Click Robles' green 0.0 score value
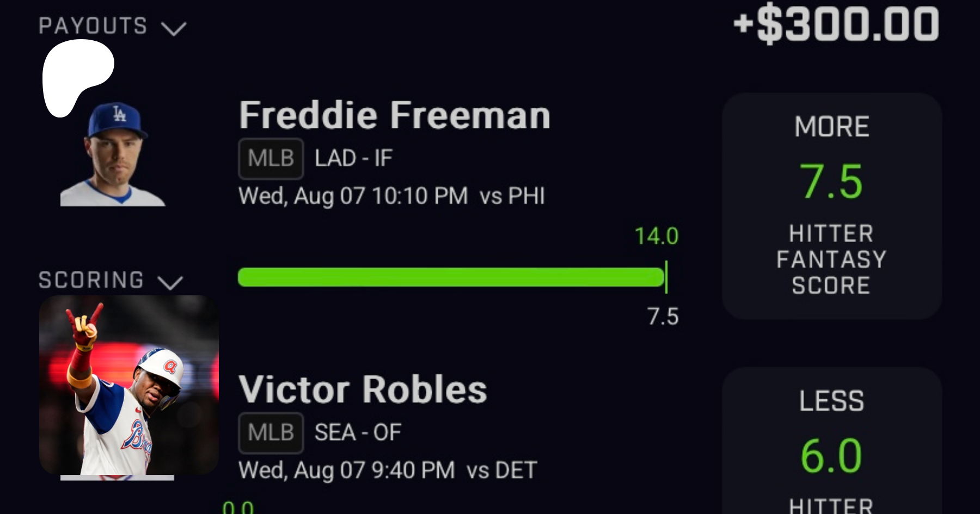Screen dimensions: 980x514 pyautogui.click(x=238, y=508)
